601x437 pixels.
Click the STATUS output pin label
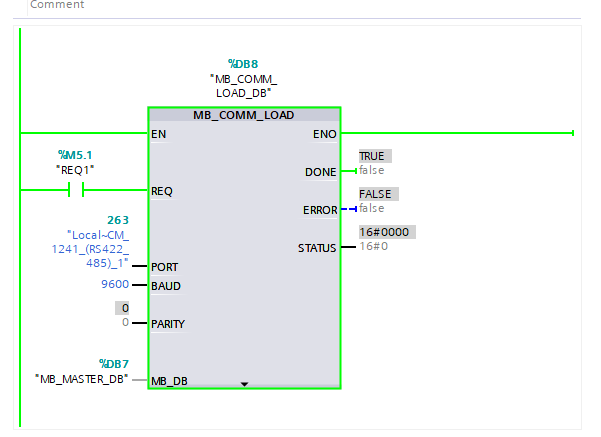click(x=317, y=248)
